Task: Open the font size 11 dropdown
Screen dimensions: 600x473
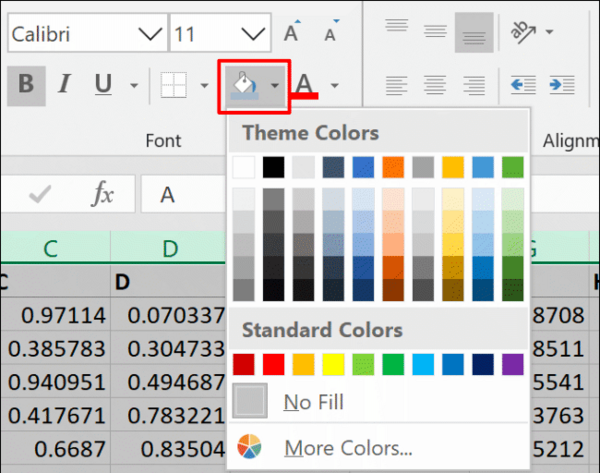Action: [x=253, y=34]
